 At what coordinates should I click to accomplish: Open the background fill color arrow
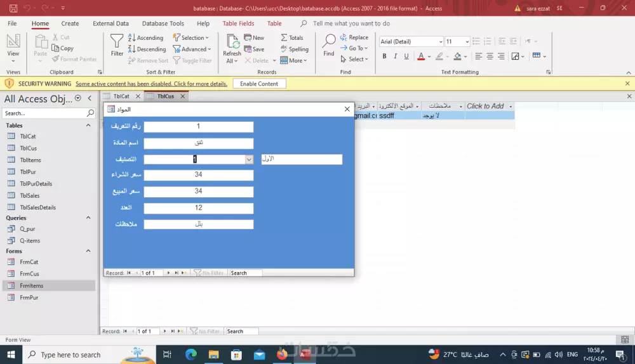pyautogui.click(x=465, y=56)
